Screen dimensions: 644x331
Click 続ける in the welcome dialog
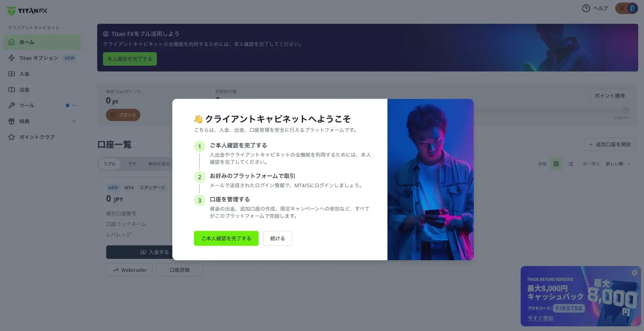pos(277,238)
